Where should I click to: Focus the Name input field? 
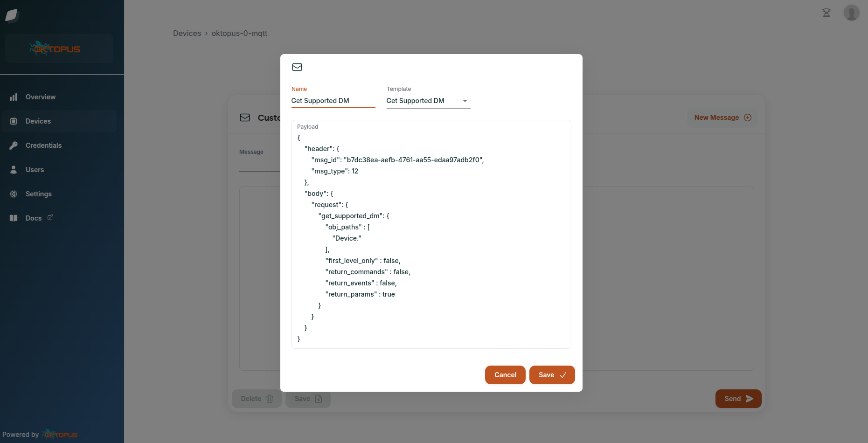tap(333, 101)
